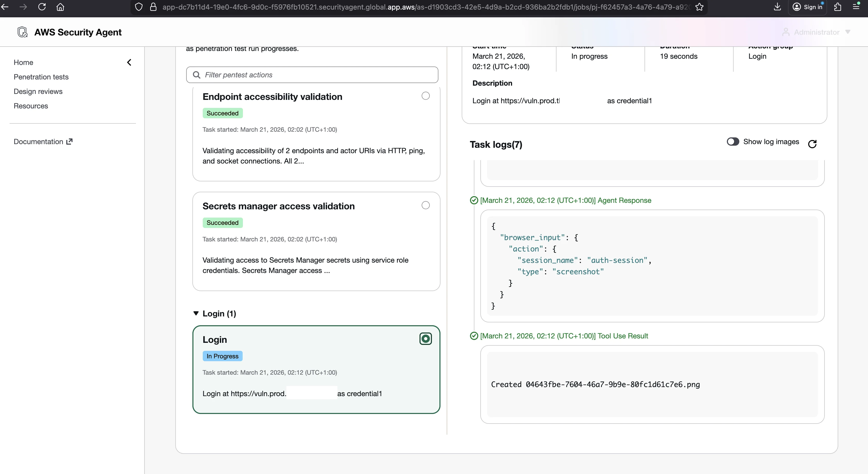868x474 pixels.
Task: Click the "session_name" line in JSON
Action: pyautogui.click(x=584, y=260)
